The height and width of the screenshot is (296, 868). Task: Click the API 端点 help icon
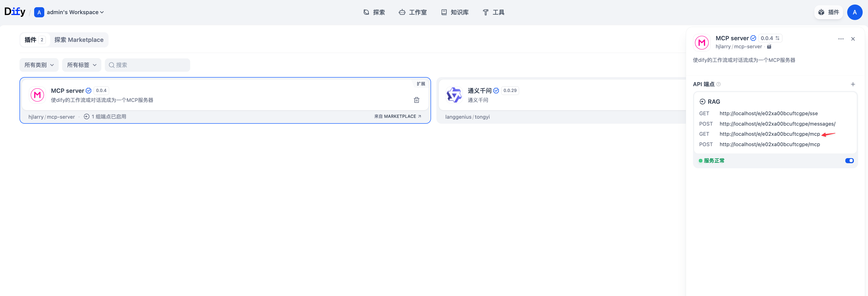click(x=718, y=84)
